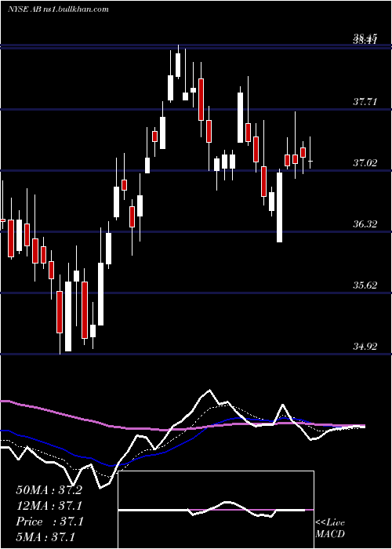The width and height of the screenshot is (392, 549).
Task: Click the '5MA : 37.1' readout
Action: [45, 537]
